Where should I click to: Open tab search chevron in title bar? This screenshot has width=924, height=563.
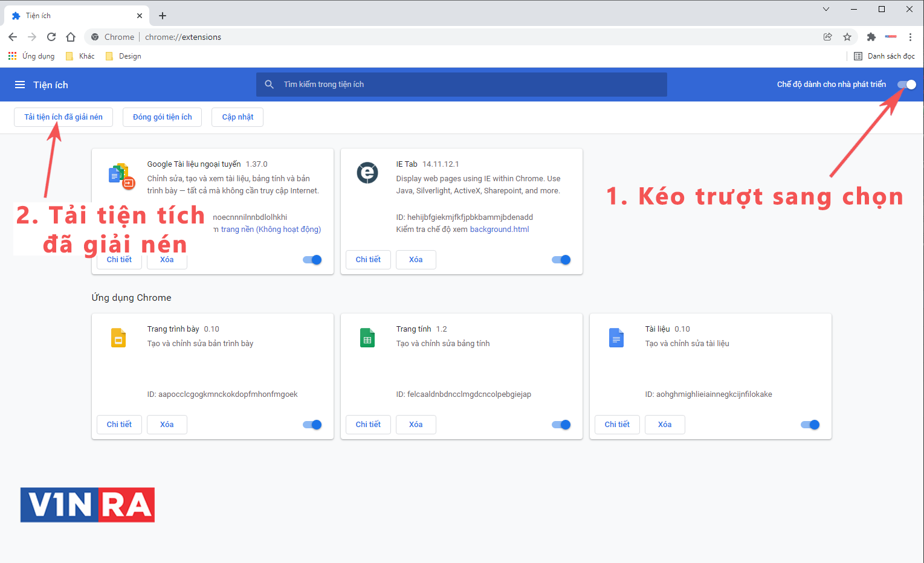[826, 9]
